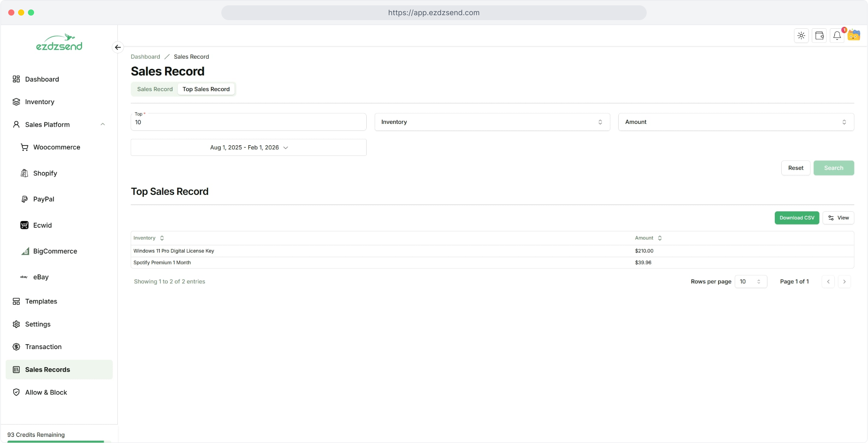The width and height of the screenshot is (868, 443).
Task: Expand the date range picker
Action: [248, 147]
